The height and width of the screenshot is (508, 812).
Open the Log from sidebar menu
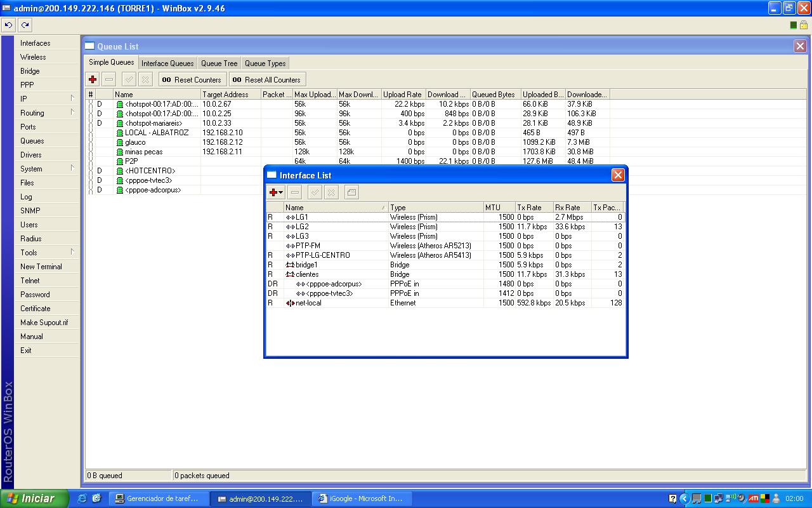(48, 197)
